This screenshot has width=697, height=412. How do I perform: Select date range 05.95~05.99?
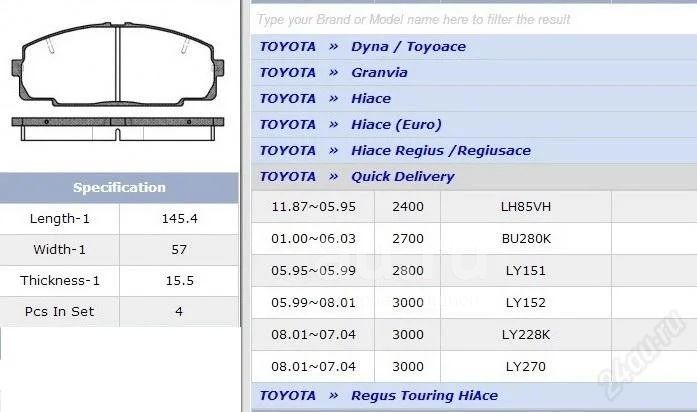click(x=313, y=271)
